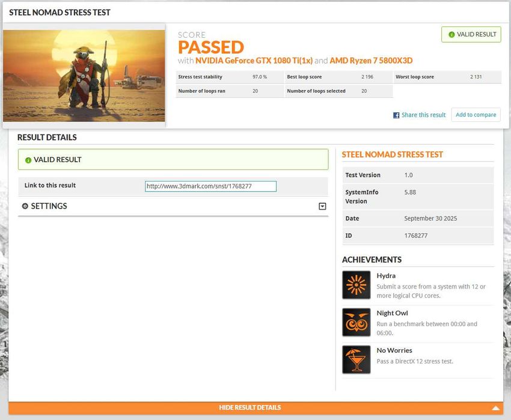The image size is (511, 420).
Task: Click the ID value 1768277
Action: click(416, 236)
